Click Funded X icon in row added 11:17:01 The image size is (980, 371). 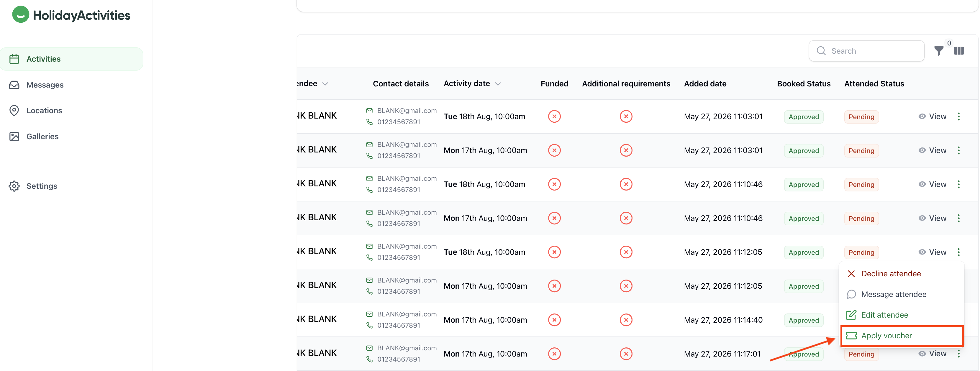point(554,354)
